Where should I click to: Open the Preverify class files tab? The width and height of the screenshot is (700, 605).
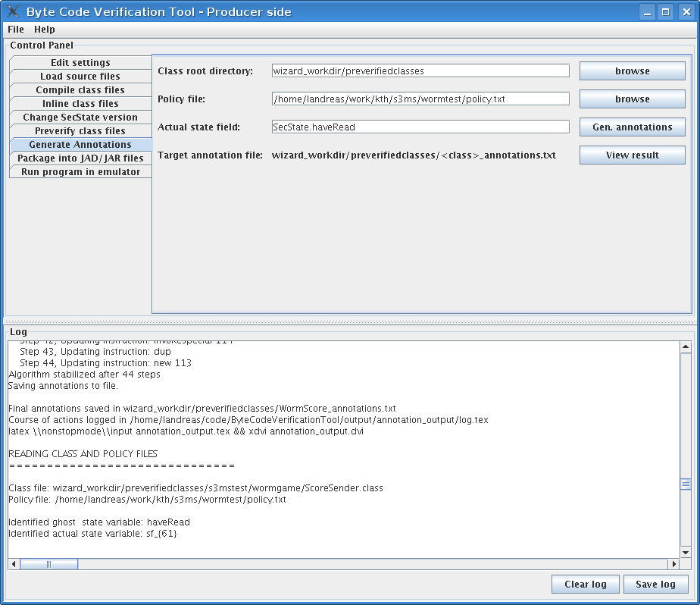(80, 131)
